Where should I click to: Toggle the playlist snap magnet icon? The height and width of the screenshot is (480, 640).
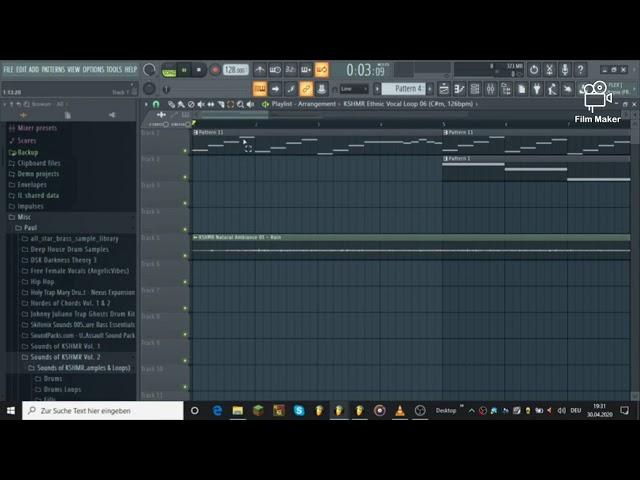coord(156,104)
